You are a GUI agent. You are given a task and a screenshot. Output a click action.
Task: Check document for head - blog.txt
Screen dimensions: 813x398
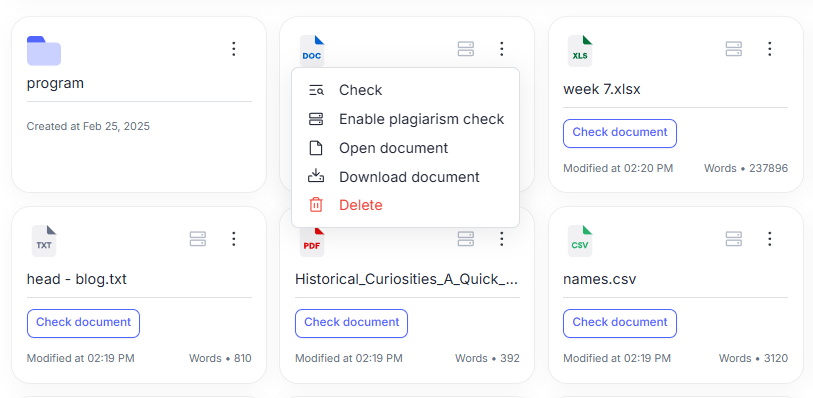coord(83,323)
